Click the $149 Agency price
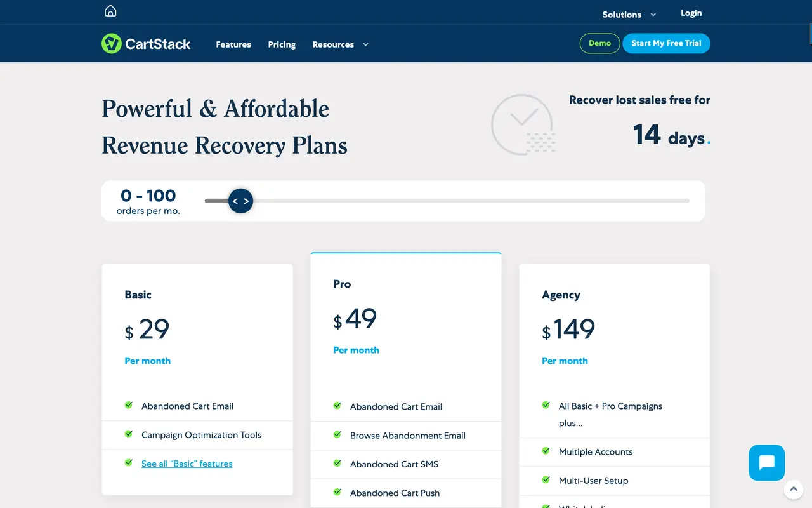Screen dimensions: 812x508 568,330
